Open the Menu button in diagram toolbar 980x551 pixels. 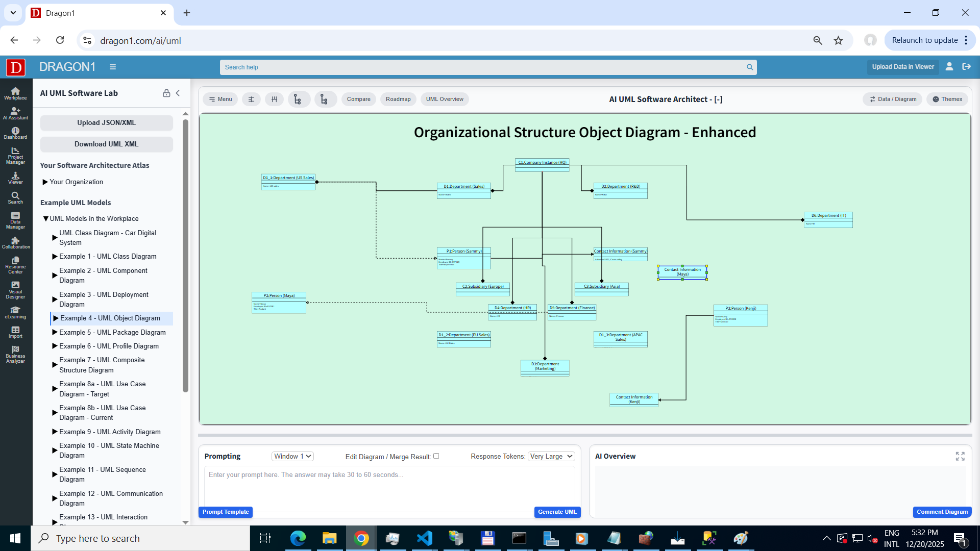220,99
